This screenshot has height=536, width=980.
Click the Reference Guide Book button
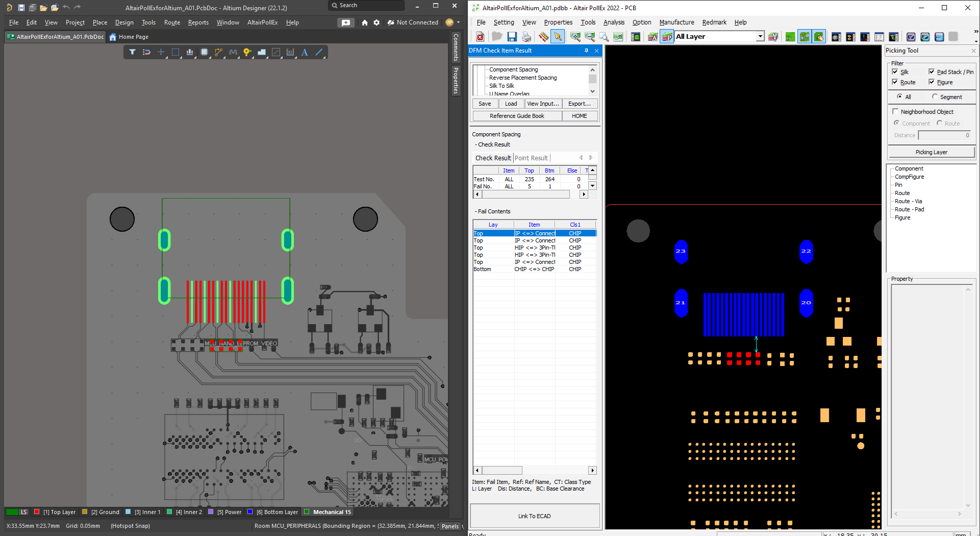click(517, 116)
